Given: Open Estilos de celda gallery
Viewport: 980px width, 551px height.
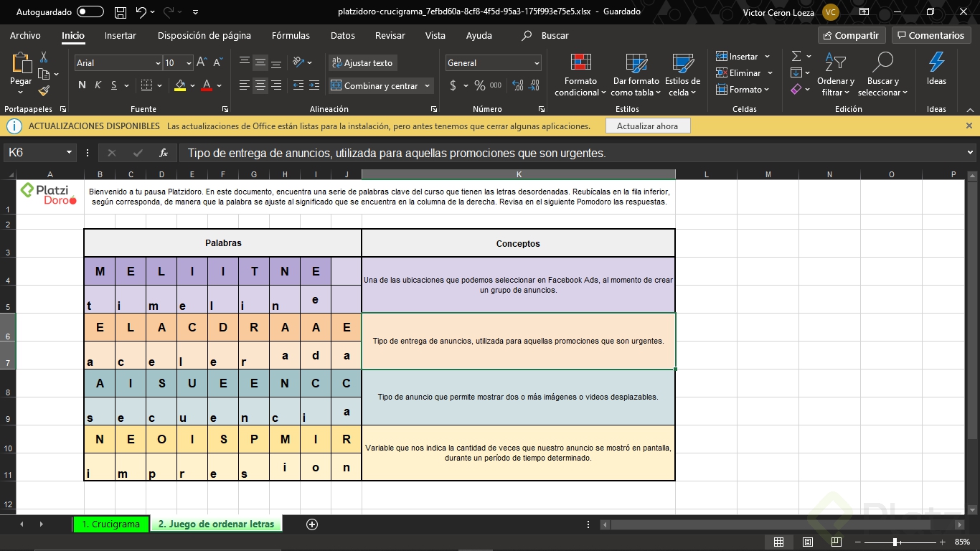Looking at the screenshot, I should (x=682, y=75).
